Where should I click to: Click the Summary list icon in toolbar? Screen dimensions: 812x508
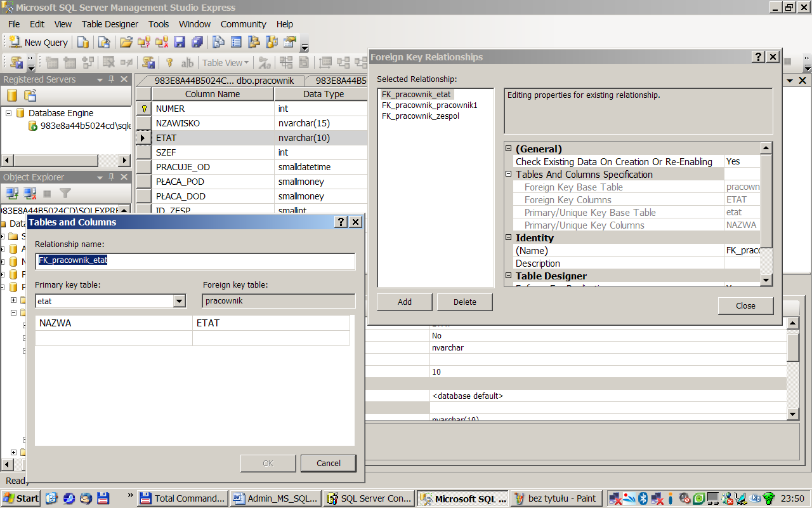tap(236, 43)
